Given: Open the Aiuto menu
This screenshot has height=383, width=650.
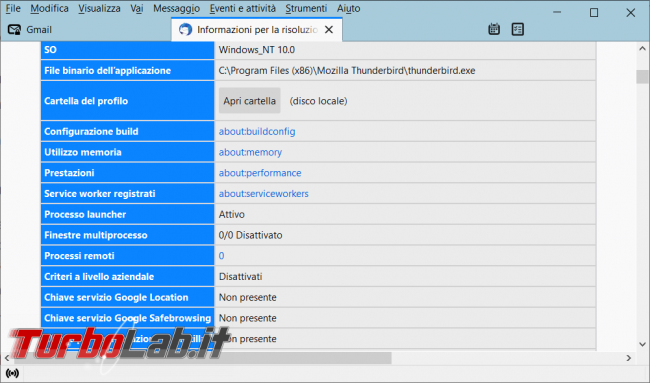Looking at the screenshot, I should pos(348,8).
